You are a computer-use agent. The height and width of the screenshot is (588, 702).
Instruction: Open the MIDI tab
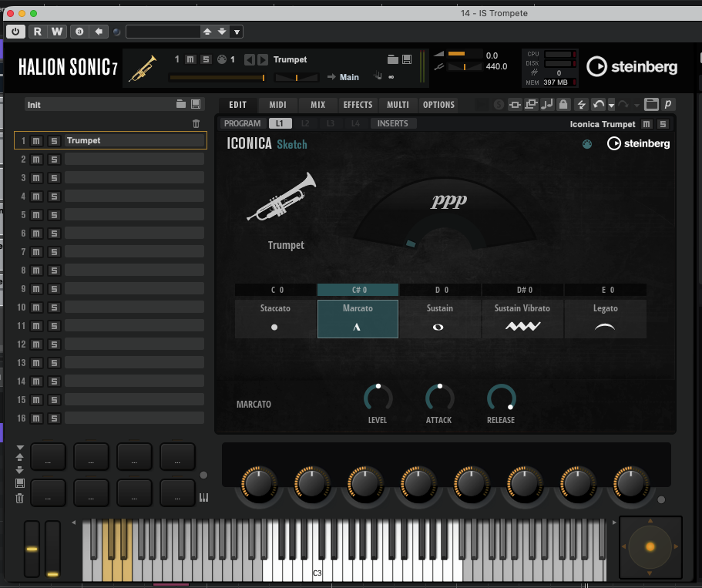click(x=277, y=105)
